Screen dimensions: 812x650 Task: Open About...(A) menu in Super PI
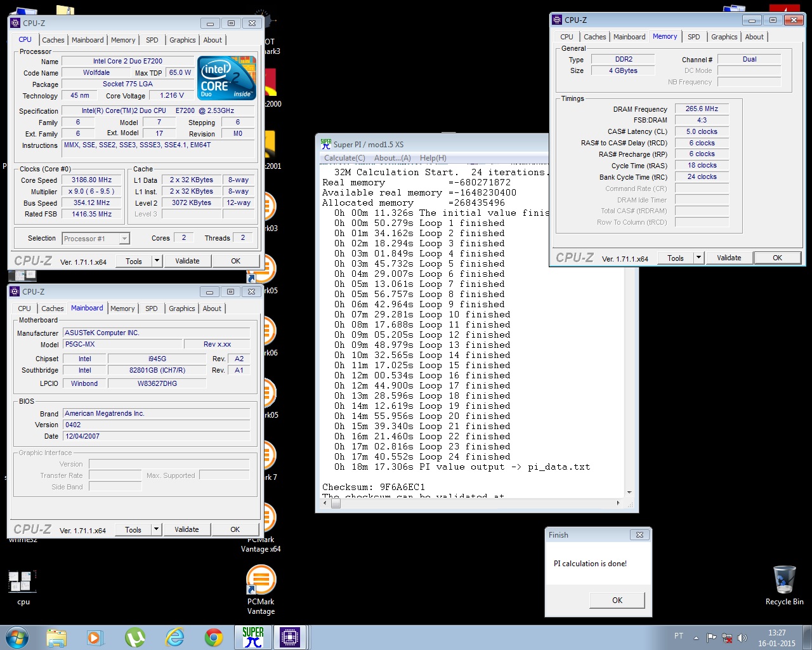click(393, 158)
